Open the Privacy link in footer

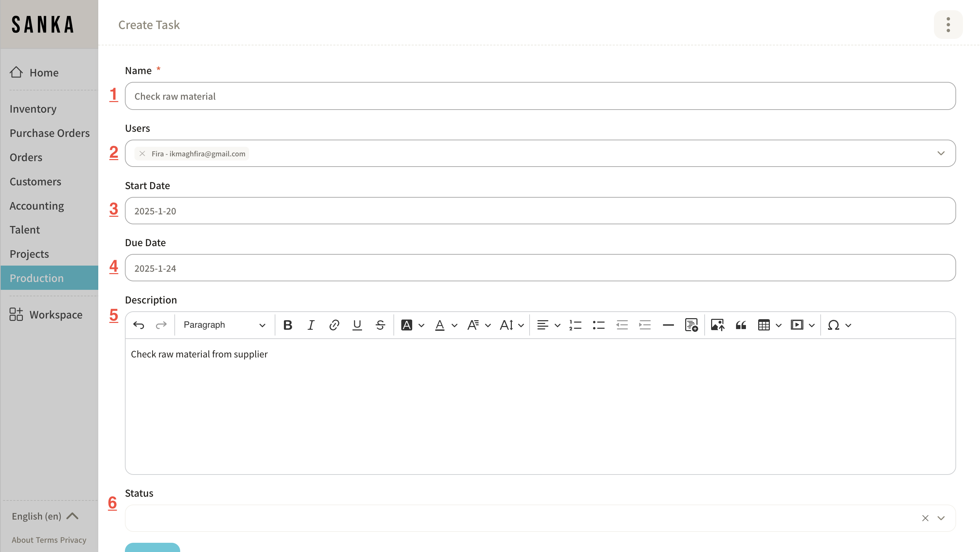tap(73, 540)
